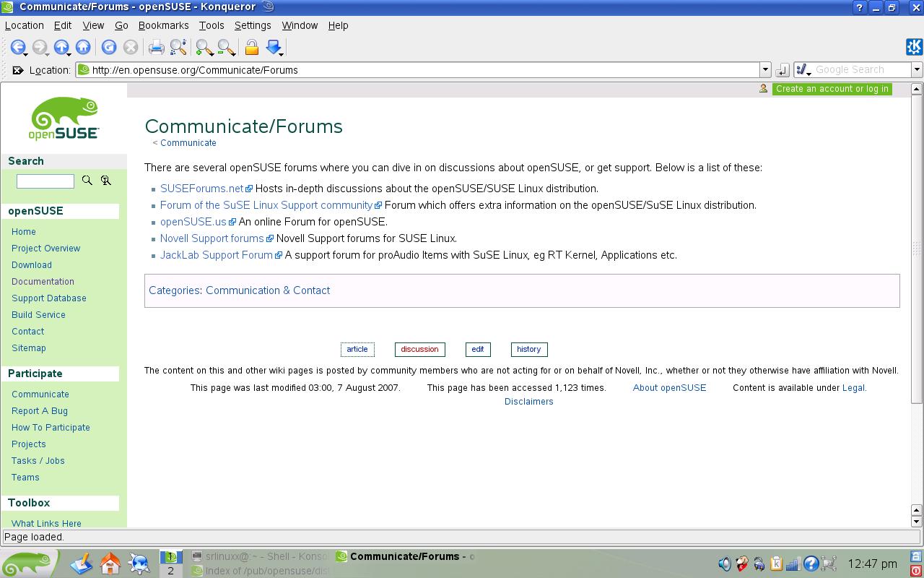The width and height of the screenshot is (924, 578).
Task: Click the Location URL address field
Action: (419, 70)
